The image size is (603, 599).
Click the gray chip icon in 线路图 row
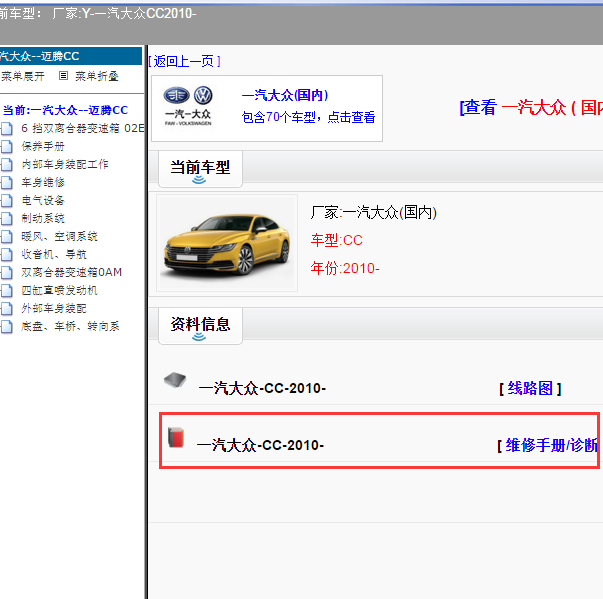coord(175,380)
